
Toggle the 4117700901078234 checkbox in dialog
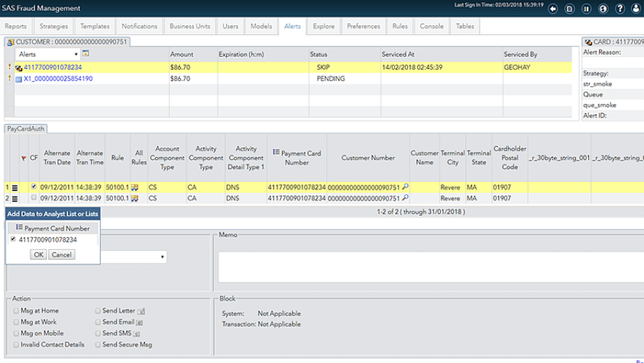click(13, 239)
